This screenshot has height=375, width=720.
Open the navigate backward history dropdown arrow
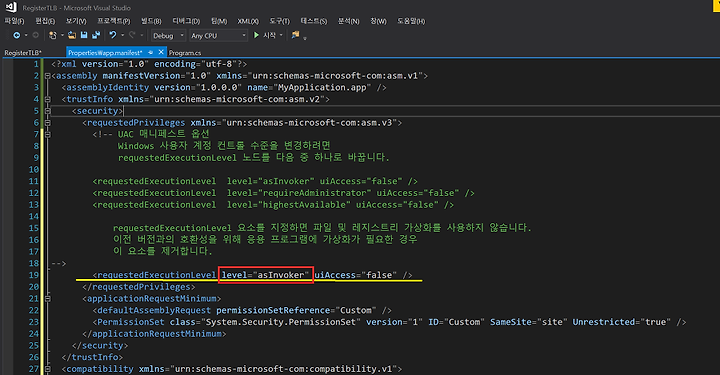[26, 35]
